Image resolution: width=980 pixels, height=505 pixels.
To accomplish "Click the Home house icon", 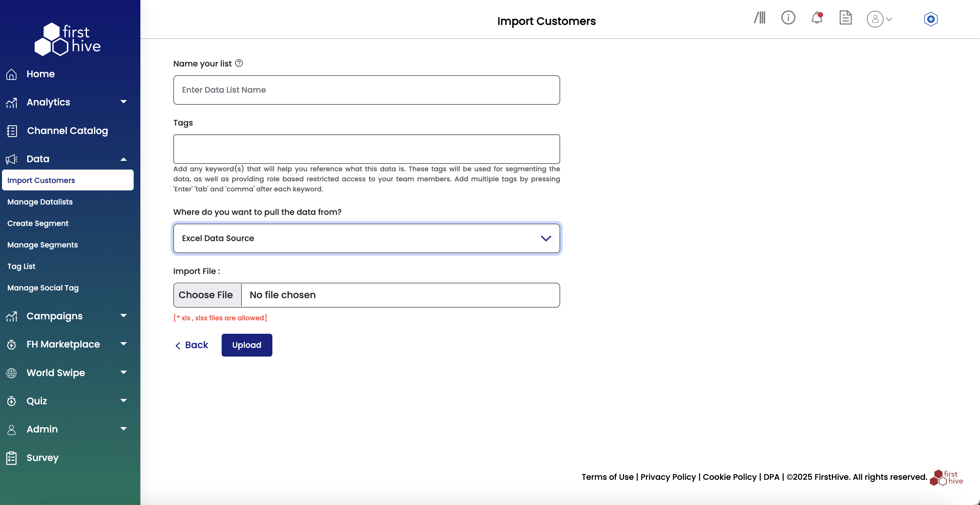I will point(11,74).
